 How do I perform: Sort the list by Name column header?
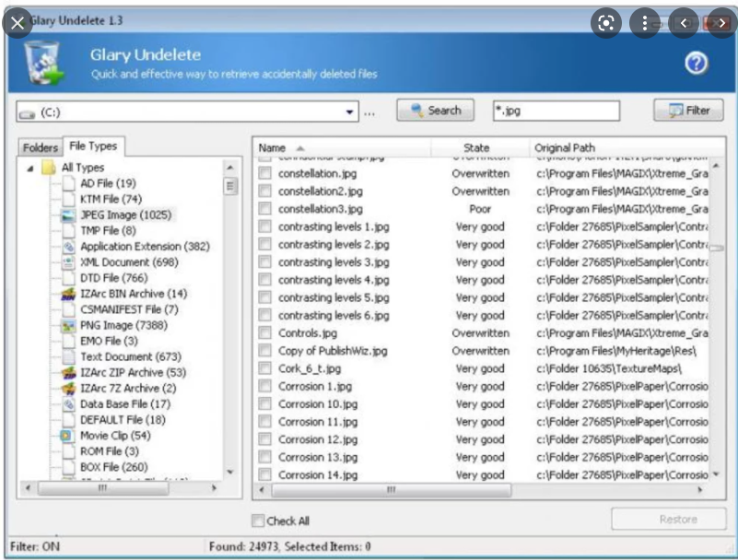(x=342, y=147)
